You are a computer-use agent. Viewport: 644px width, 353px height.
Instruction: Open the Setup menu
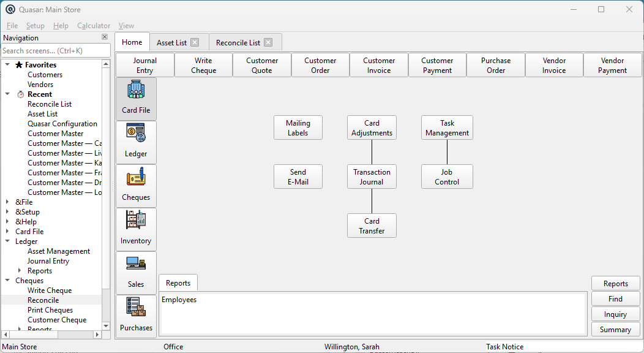coord(36,26)
